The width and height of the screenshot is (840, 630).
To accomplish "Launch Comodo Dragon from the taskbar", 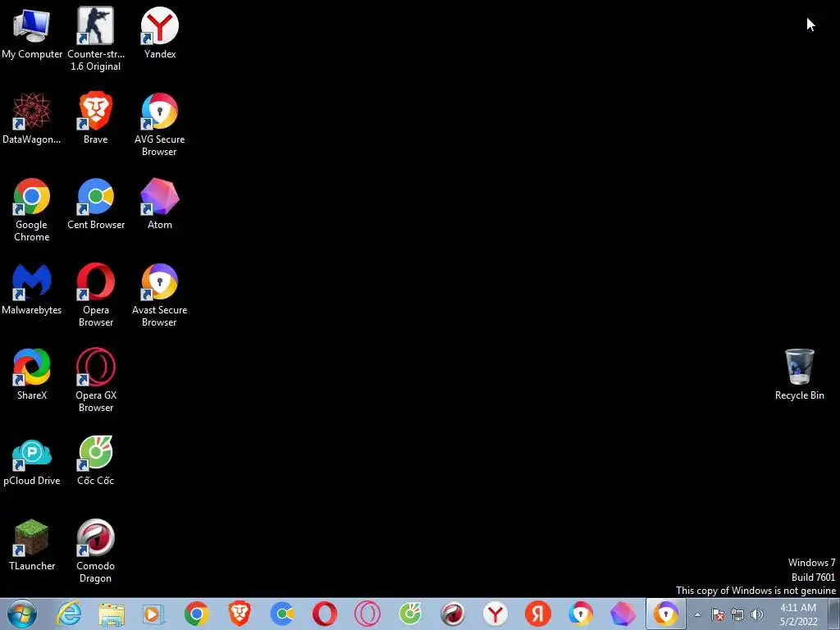I will pos(453,614).
